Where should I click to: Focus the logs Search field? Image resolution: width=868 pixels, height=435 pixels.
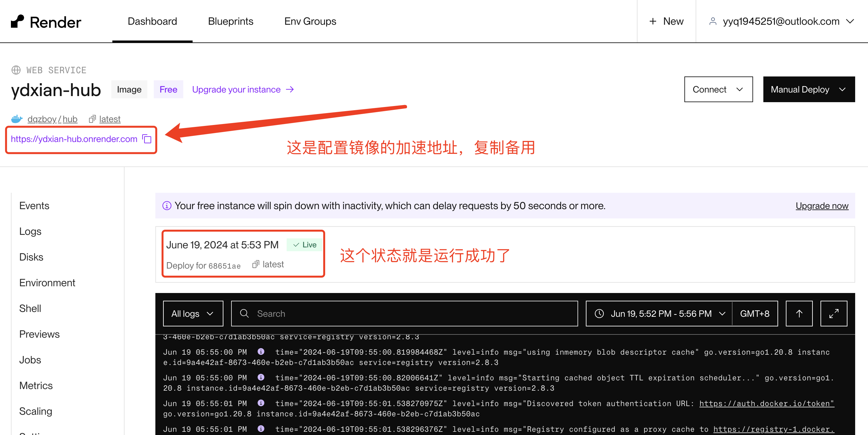point(404,314)
